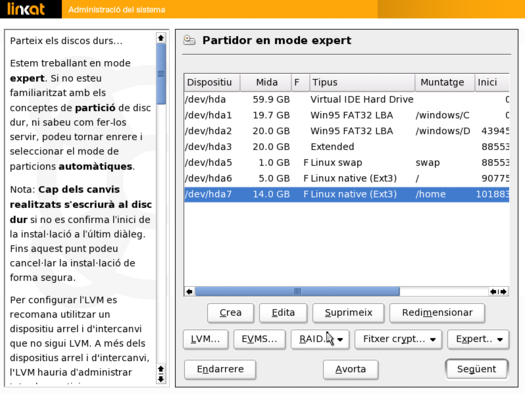The height and width of the screenshot is (394, 525).
Task: Click the Redimensionar button
Action: [437, 313]
